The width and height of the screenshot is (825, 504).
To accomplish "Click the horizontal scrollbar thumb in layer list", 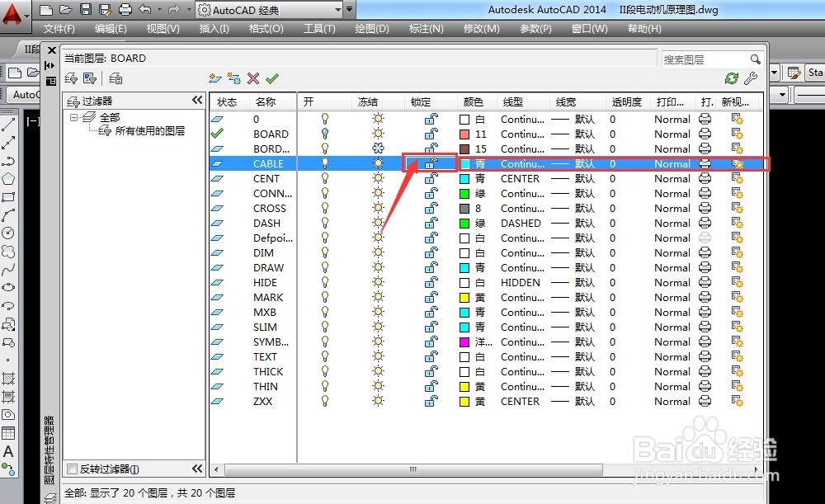I will tap(413, 469).
